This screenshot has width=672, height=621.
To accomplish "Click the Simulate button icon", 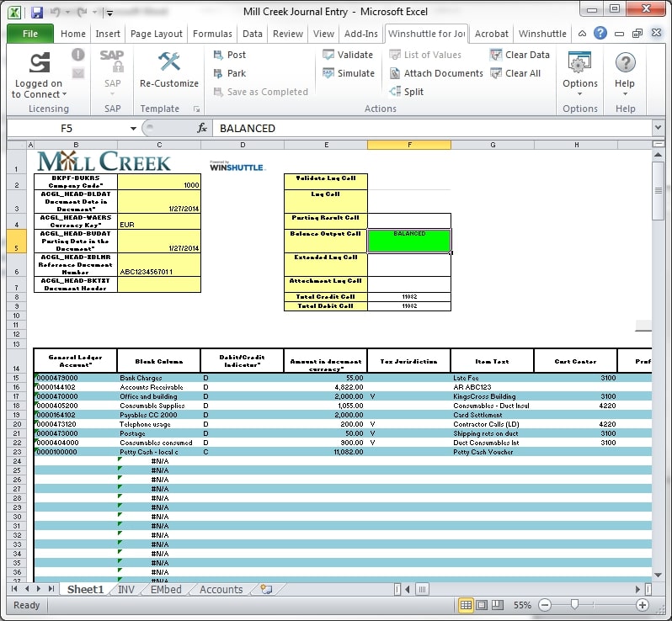I will [x=328, y=73].
